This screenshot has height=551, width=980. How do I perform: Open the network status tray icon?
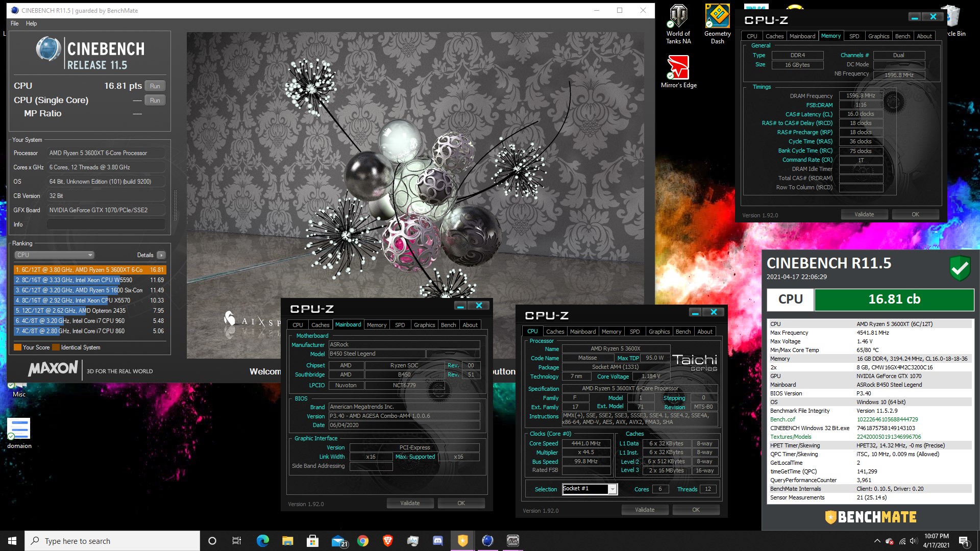pyautogui.click(x=902, y=541)
